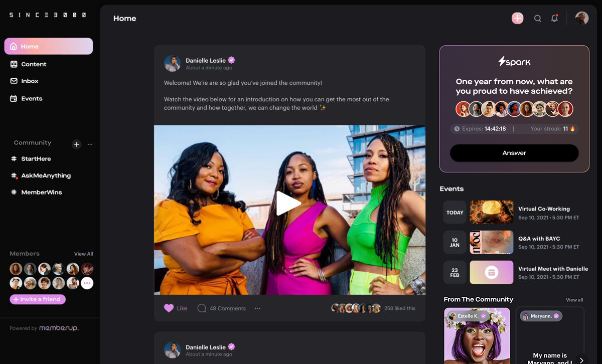Select the AskMeAnything channel

46,175
